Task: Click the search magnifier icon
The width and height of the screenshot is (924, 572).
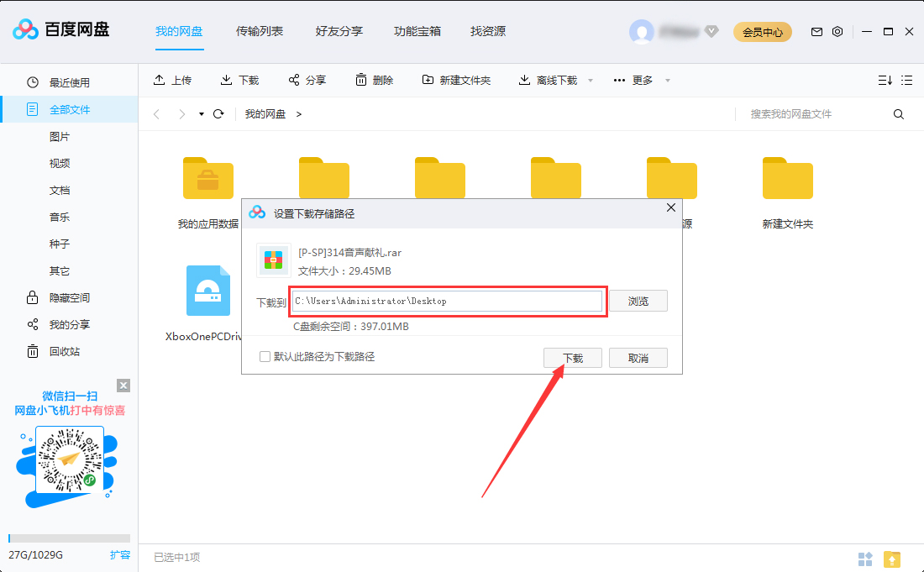Action: pyautogui.click(x=899, y=113)
